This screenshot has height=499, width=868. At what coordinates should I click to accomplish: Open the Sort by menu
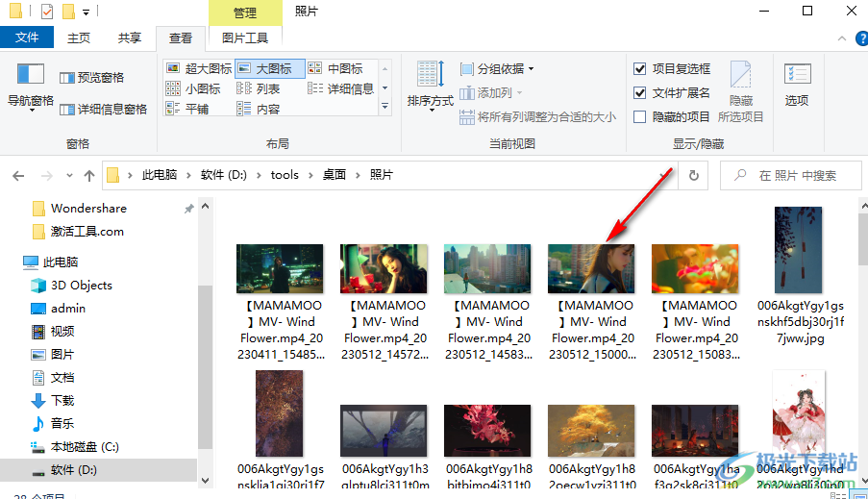click(x=430, y=87)
